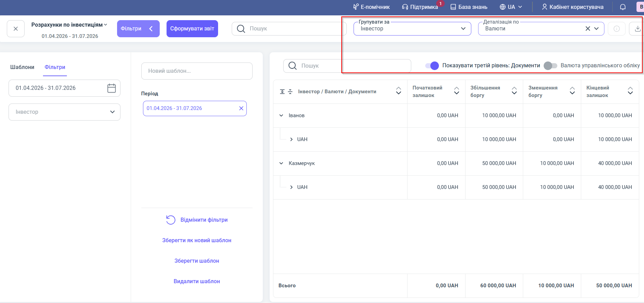Sort by Кінцевий залишок column
Image resolution: width=644 pixels, height=303 pixels.
(x=630, y=91)
